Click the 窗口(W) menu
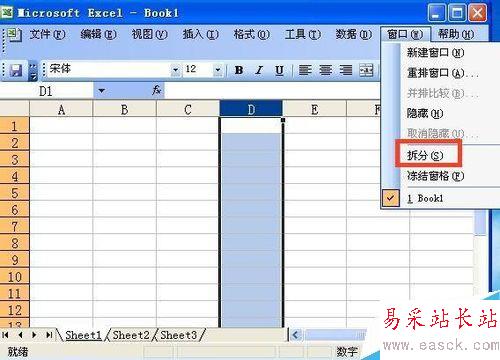Screen dimensions: 500x360 405,34
